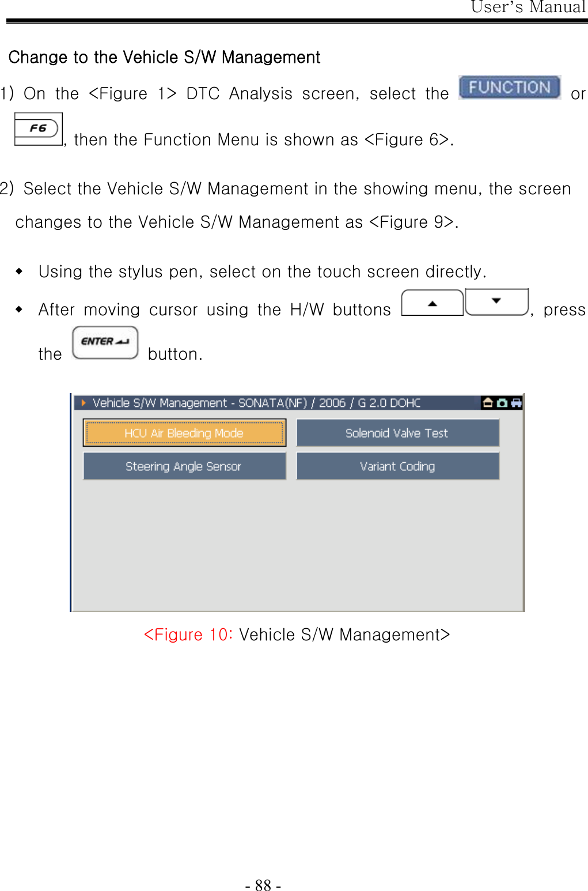The image size is (588, 891).
Task: Click the up arrow H/W button
Action: 433,303
